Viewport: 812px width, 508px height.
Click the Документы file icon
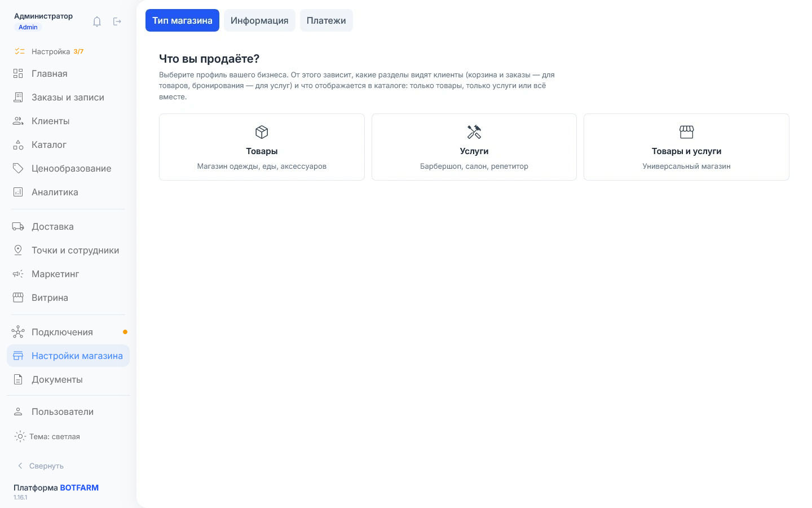pyautogui.click(x=18, y=379)
